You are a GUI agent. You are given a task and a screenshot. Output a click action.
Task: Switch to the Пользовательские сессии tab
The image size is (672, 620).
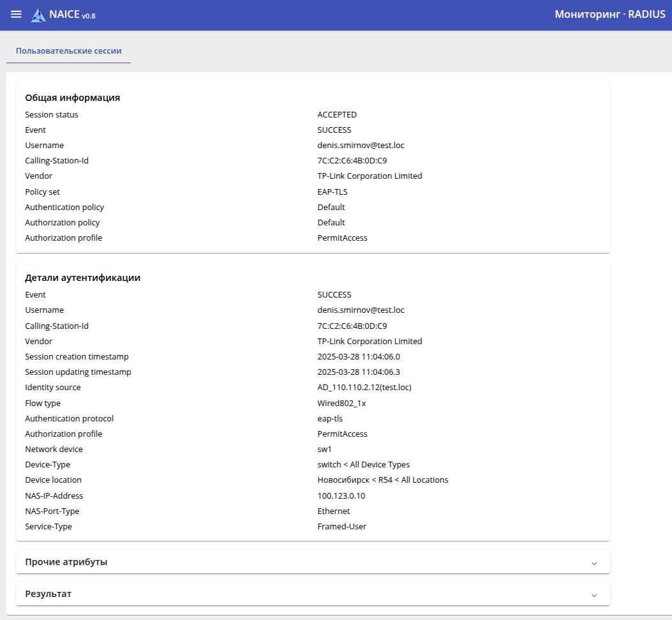[x=69, y=51]
